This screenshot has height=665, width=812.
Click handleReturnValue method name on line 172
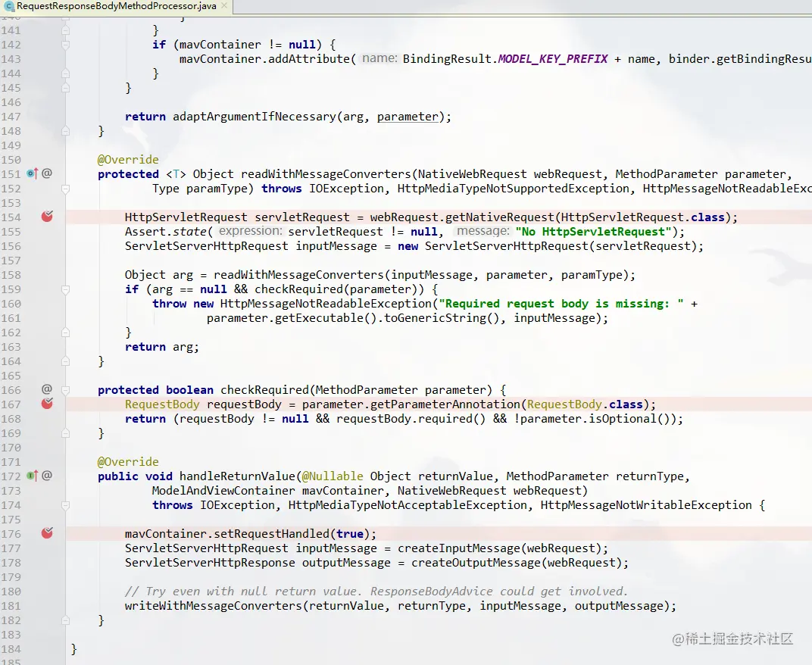point(237,476)
